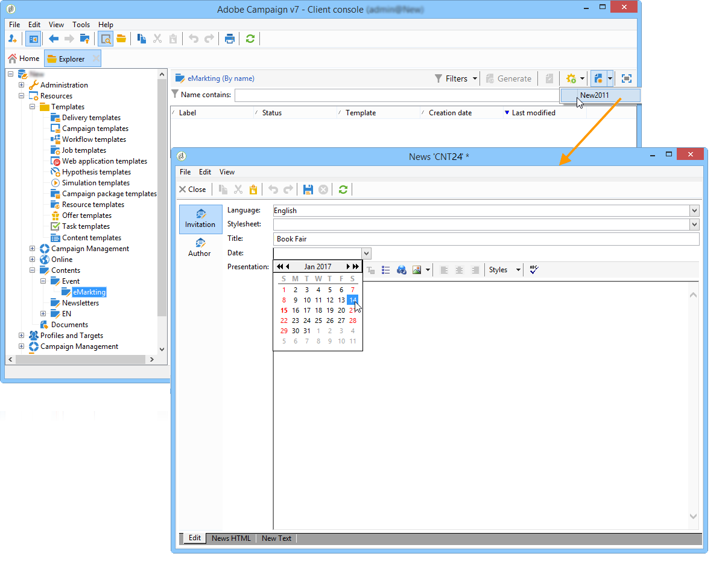
Task: Click the green refresh icon in main toolbar
Action: point(250,39)
